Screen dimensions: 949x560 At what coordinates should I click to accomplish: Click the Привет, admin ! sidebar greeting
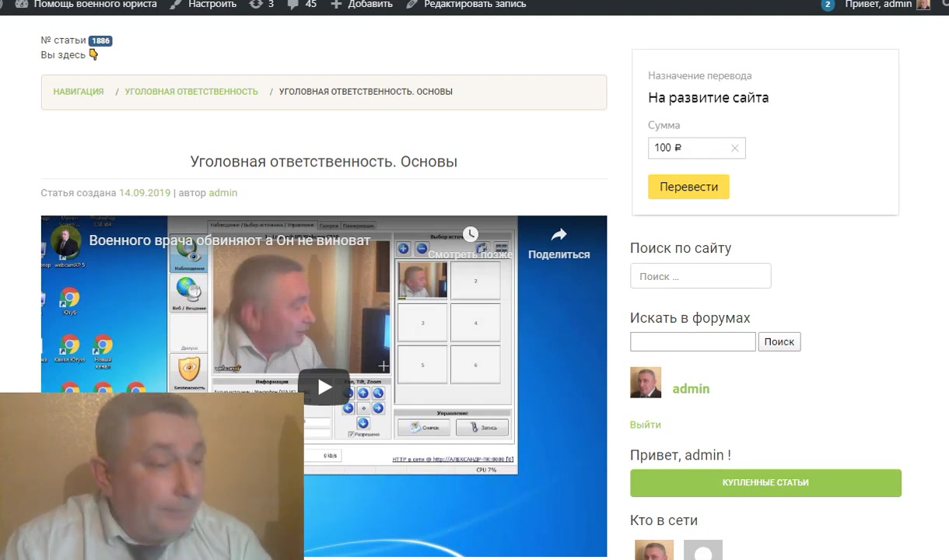(x=681, y=455)
